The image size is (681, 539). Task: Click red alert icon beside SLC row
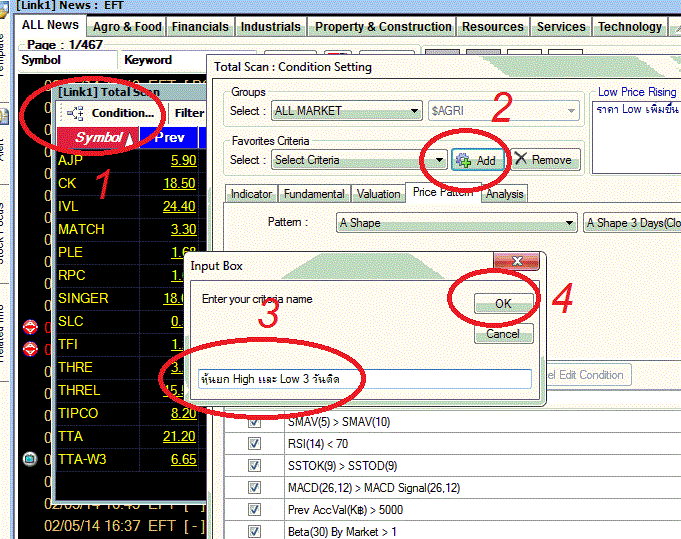(x=30, y=327)
